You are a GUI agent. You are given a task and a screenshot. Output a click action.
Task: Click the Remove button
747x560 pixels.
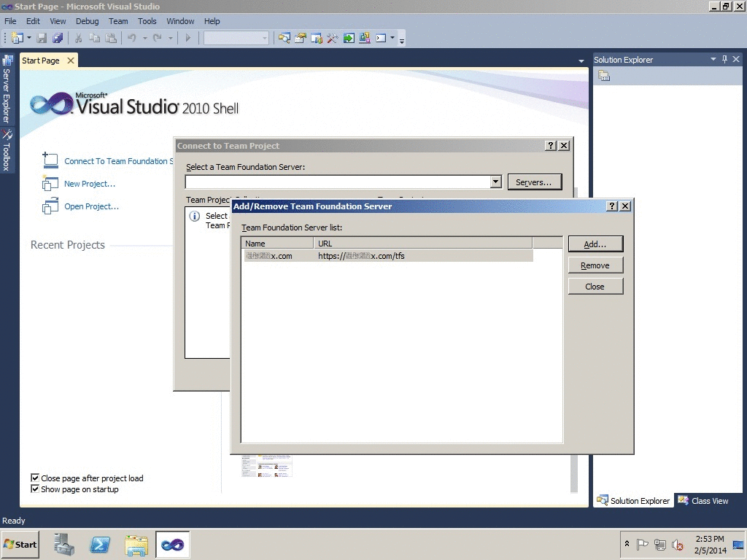point(595,265)
